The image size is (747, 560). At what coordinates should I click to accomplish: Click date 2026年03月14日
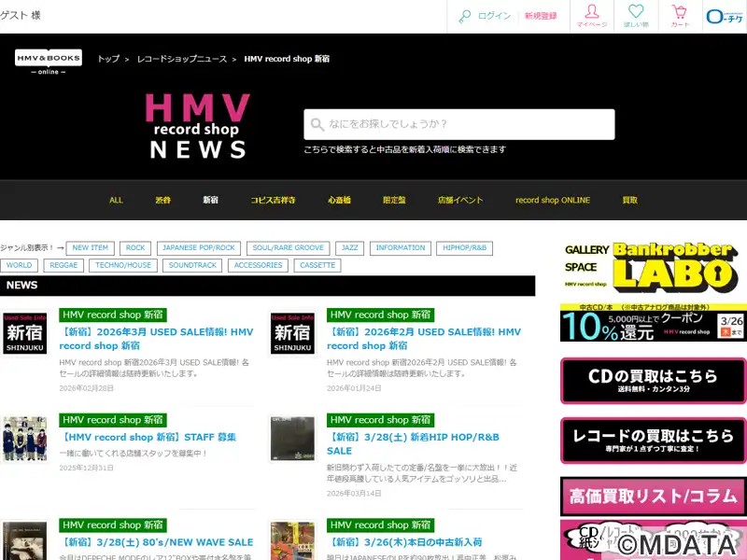coord(354,494)
